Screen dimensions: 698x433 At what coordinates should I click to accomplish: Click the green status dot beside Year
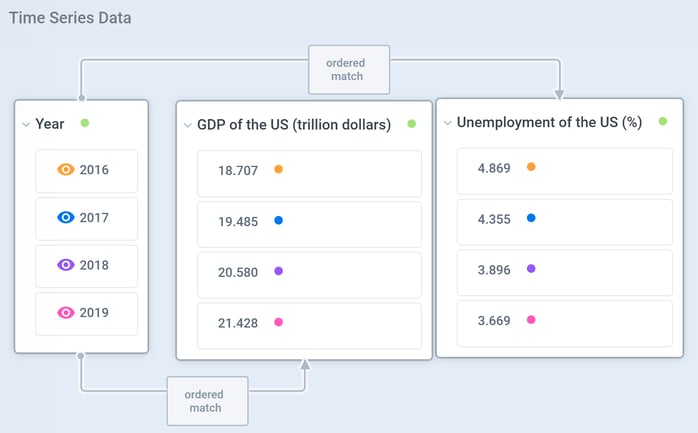click(x=85, y=123)
